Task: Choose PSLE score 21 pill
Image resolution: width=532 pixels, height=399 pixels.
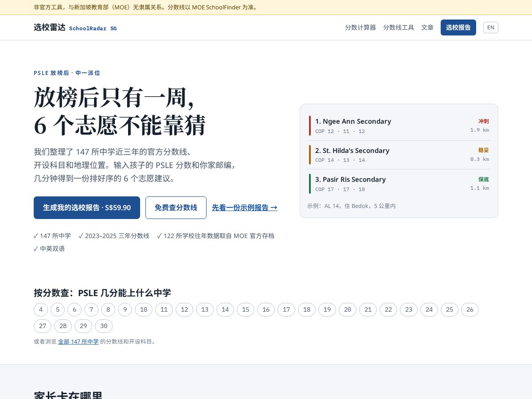Action: pos(368,309)
